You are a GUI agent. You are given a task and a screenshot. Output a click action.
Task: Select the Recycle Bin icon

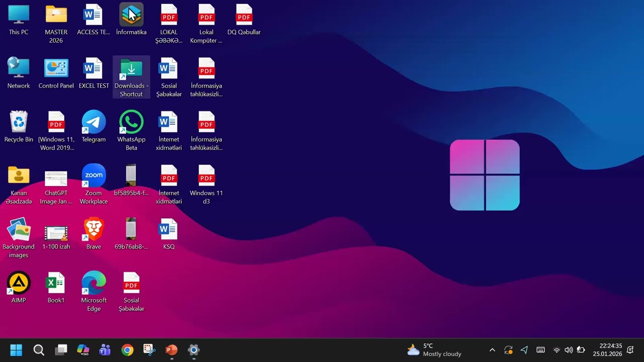tap(19, 127)
